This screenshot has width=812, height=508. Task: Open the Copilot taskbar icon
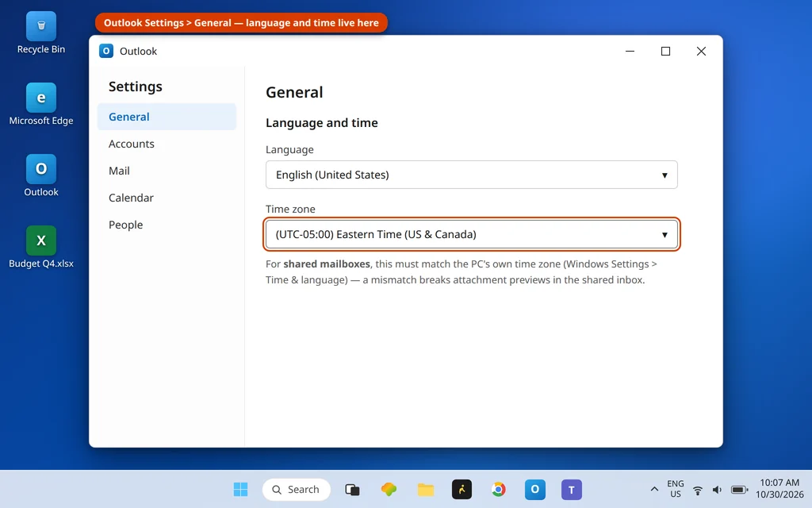coord(389,489)
